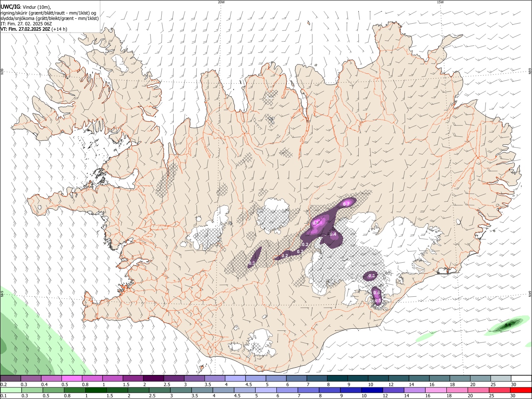The height and width of the screenshot is (399, 532).
Task: Click the pink 18 swatch in lower legend row
Action: coord(457,390)
